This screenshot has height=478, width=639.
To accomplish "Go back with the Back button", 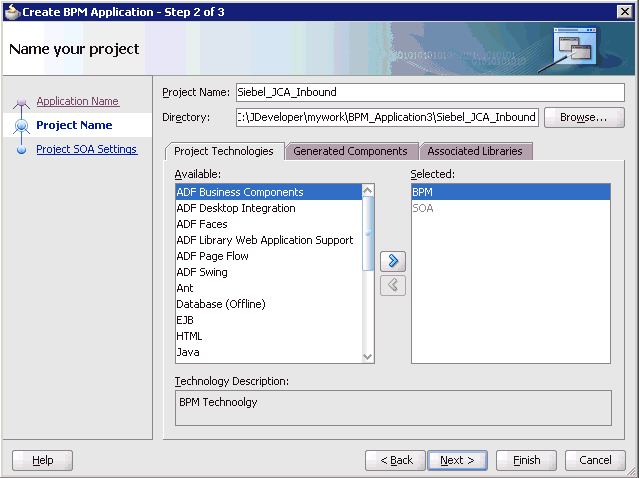I will click(x=395, y=460).
